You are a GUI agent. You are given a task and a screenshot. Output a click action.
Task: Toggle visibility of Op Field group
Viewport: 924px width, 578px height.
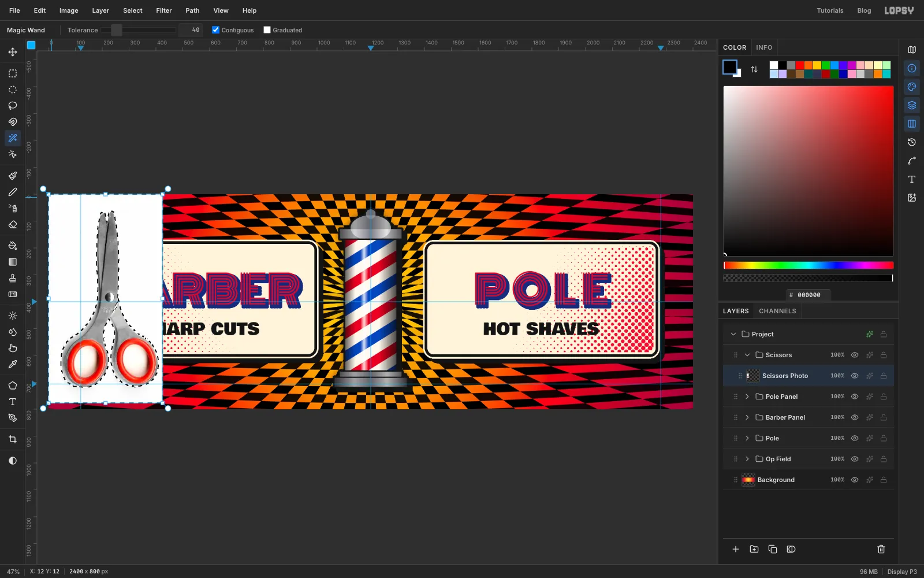(855, 459)
